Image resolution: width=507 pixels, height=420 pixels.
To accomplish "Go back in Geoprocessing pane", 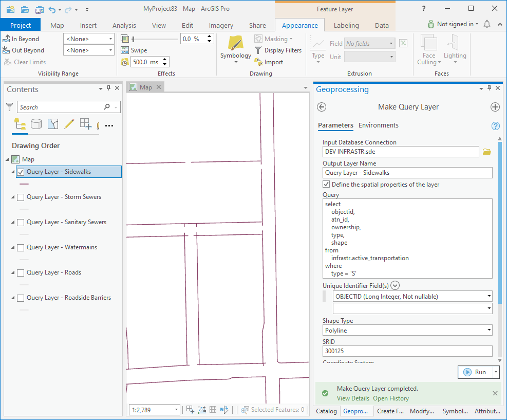I will coord(322,107).
